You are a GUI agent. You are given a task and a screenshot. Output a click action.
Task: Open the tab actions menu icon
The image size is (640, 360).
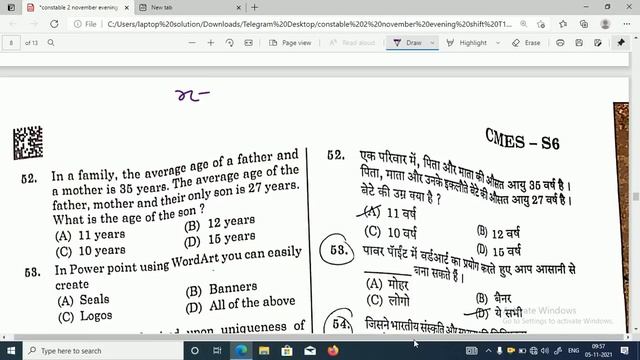coord(11,7)
